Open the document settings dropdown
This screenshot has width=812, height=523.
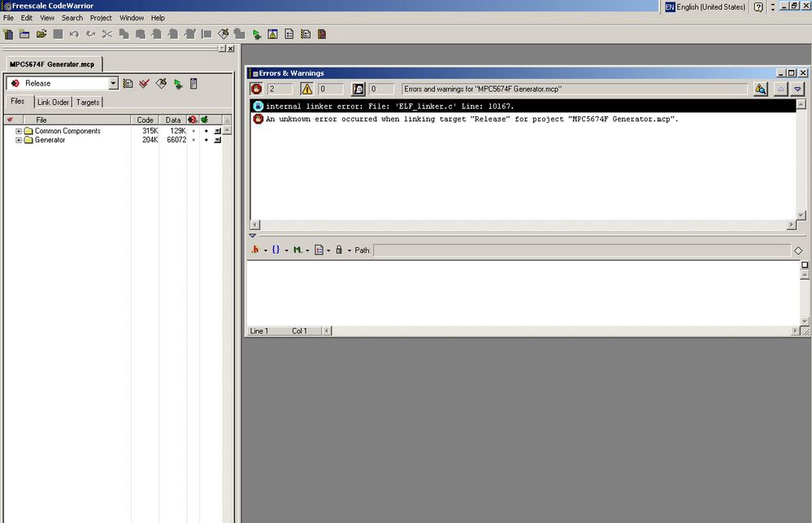[322, 250]
